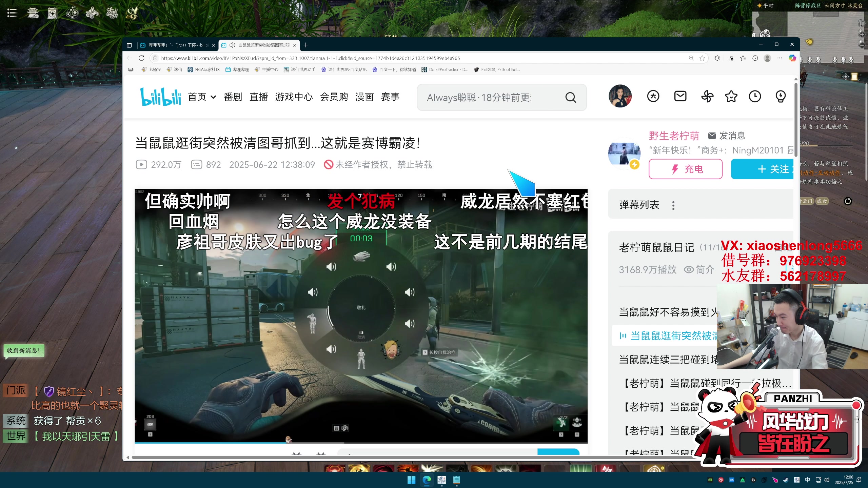Click the browser back arrow

[129, 58]
